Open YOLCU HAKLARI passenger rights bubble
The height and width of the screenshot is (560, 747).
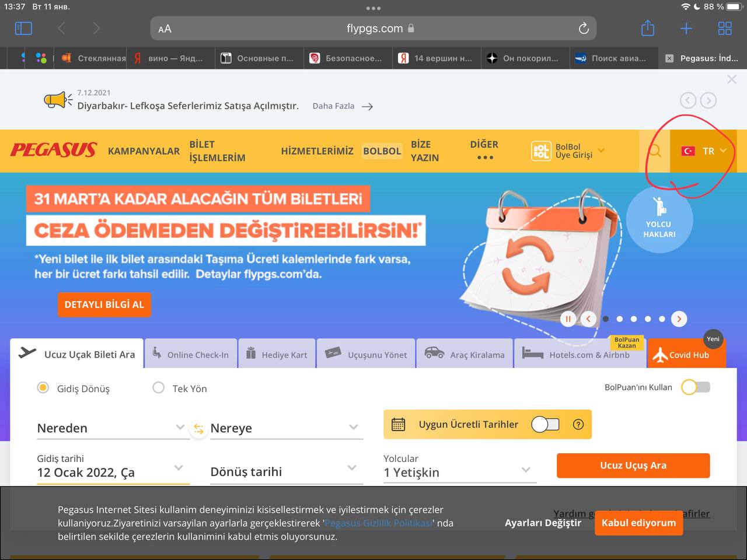(x=659, y=219)
